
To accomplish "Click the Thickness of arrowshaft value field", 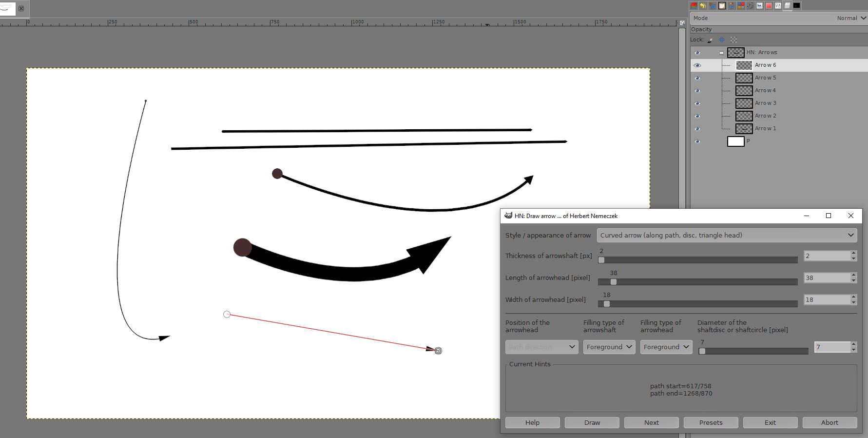I will (x=826, y=256).
